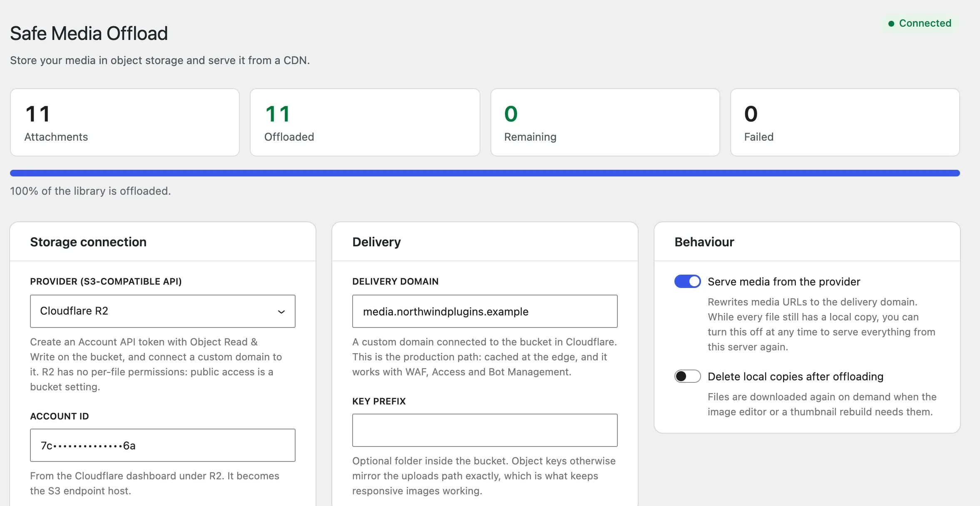Click the 'ACCOUNT ID' label
Viewport: 980px width, 506px height.
(x=60, y=416)
